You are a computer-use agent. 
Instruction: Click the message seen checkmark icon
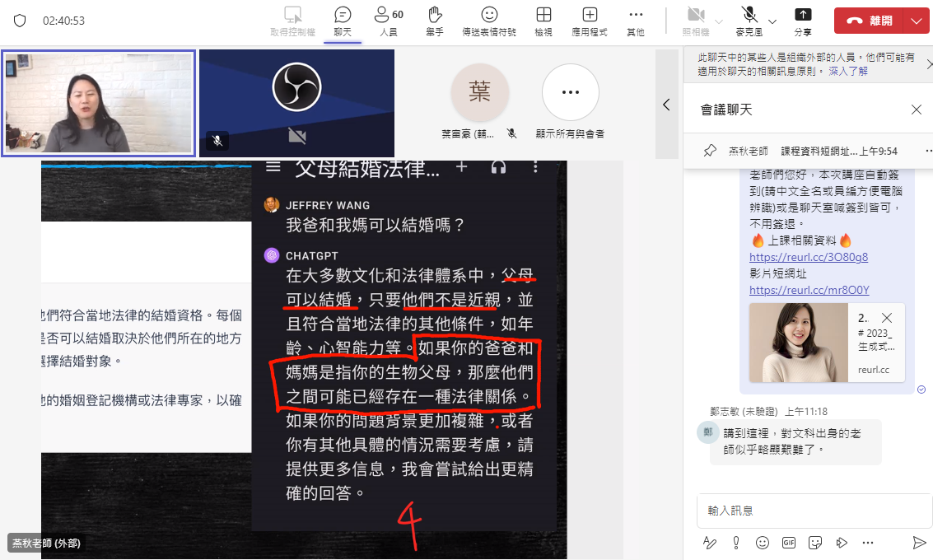[921, 390]
